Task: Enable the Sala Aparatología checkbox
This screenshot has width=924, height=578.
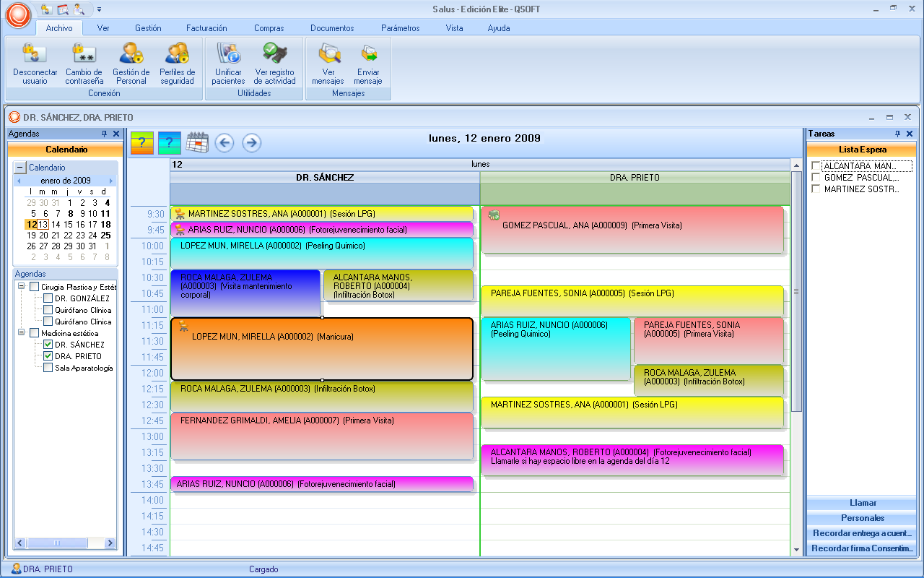Action: [x=48, y=368]
